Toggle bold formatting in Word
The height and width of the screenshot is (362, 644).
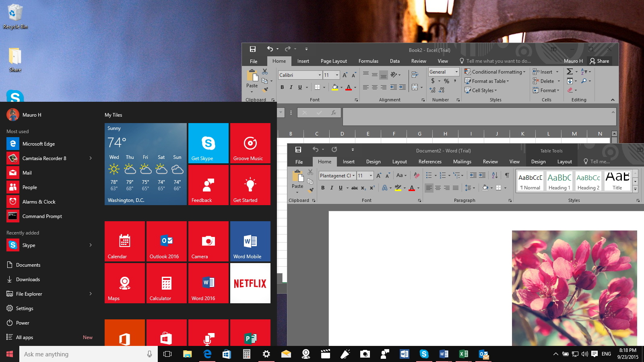pos(323,188)
